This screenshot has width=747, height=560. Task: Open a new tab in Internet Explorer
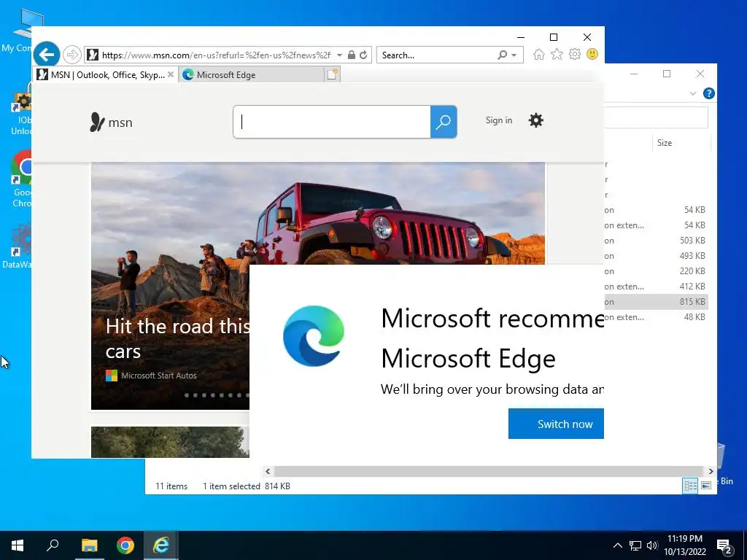pos(333,74)
